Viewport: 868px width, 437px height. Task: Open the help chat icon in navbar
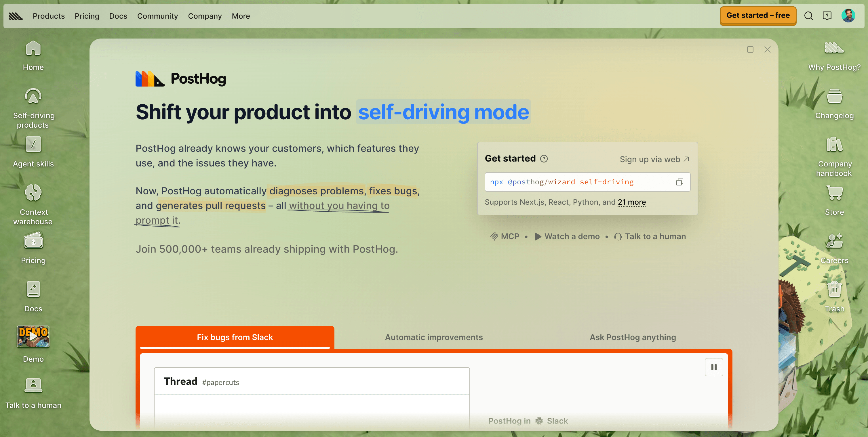click(x=827, y=16)
